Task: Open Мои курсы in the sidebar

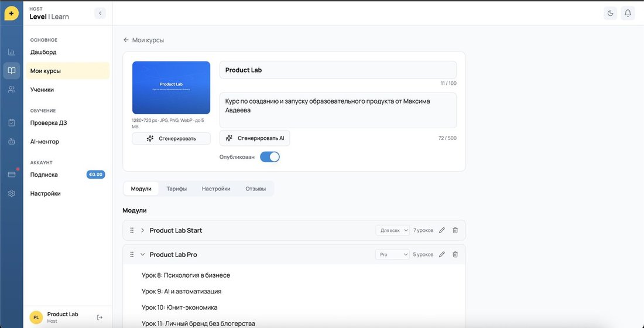Action: click(68, 71)
